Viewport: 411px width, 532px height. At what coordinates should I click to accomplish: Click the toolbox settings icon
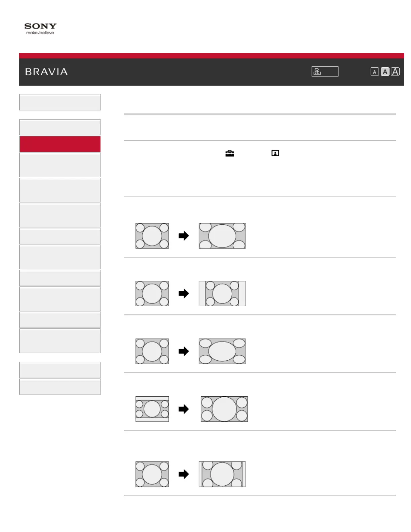tap(230, 153)
